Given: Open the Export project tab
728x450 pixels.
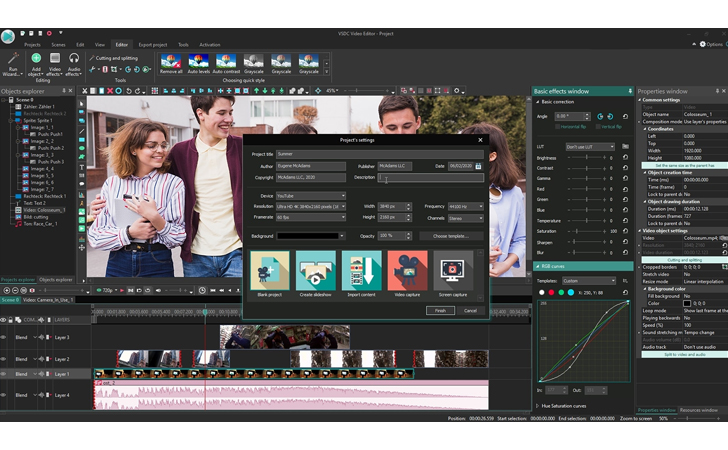Looking at the screenshot, I should [153, 45].
